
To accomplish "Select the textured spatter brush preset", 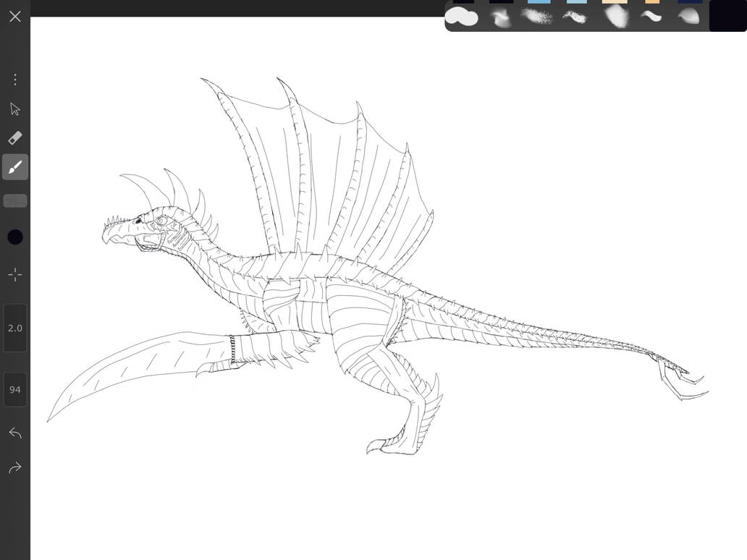I will coord(538,17).
